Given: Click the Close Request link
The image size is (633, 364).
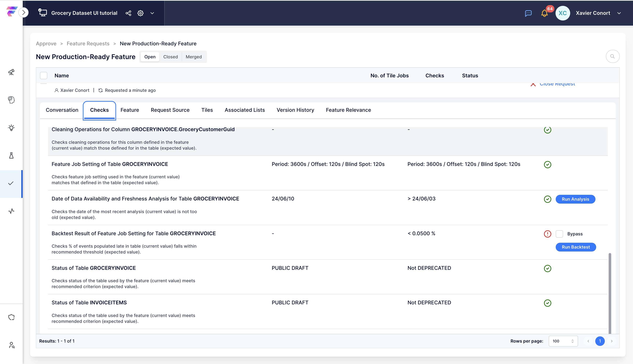Looking at the screenshot, I should click(x=557, y=85).
